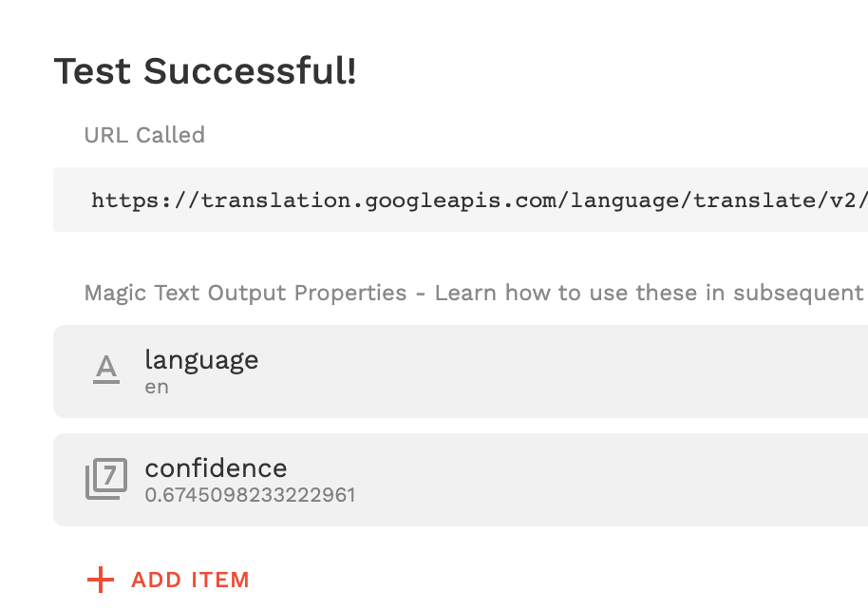Click the 0.6745098233222961 confidence value

pos(250,495)
